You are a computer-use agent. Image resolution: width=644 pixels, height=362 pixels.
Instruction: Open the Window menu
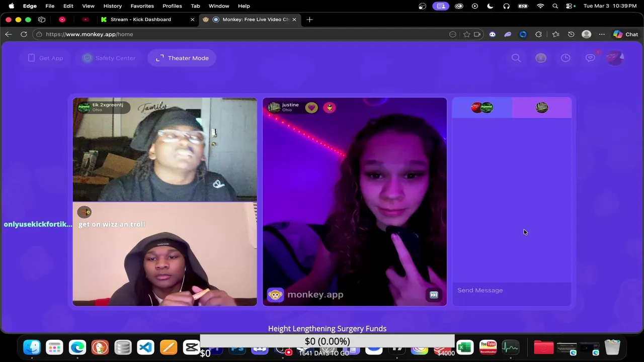(219, 6)
